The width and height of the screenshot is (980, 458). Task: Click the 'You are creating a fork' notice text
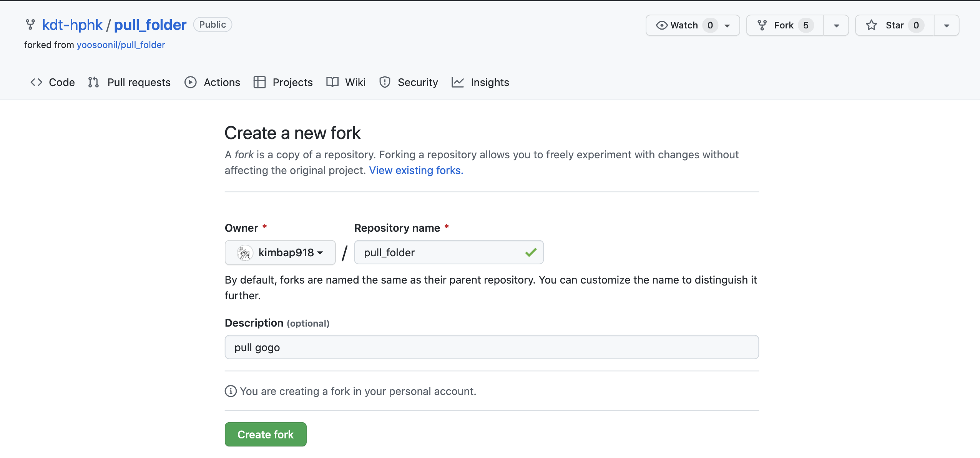coord(358,391)
